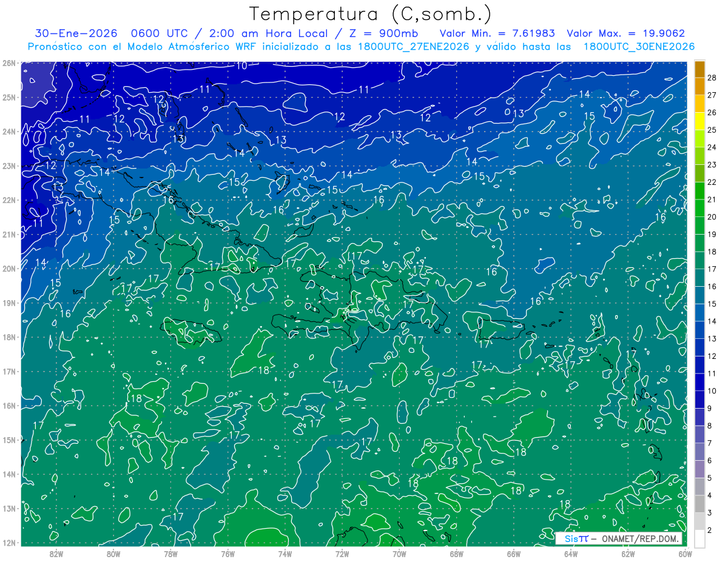The width and height of the screenshot is (728, 562).
Task: Click the SisPI – ONAMET/REP.DOM. logo box
Action: (x=618, y=538)
